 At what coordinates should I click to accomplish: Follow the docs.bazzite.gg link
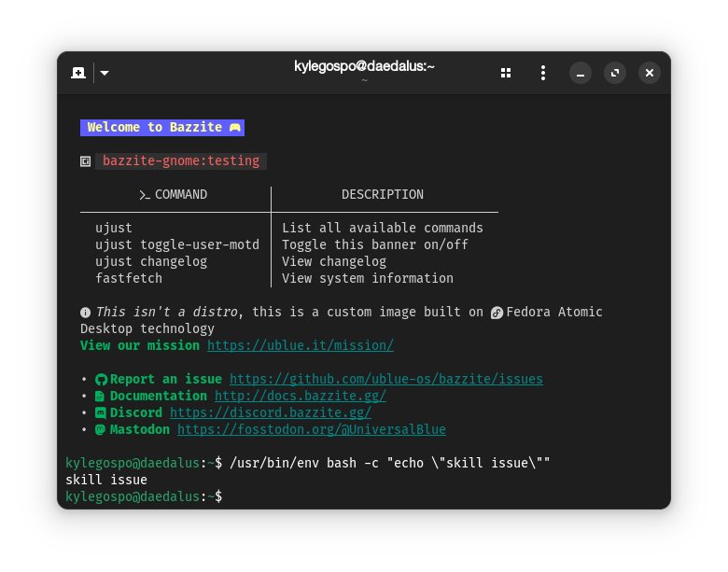[x=300, y=396]
